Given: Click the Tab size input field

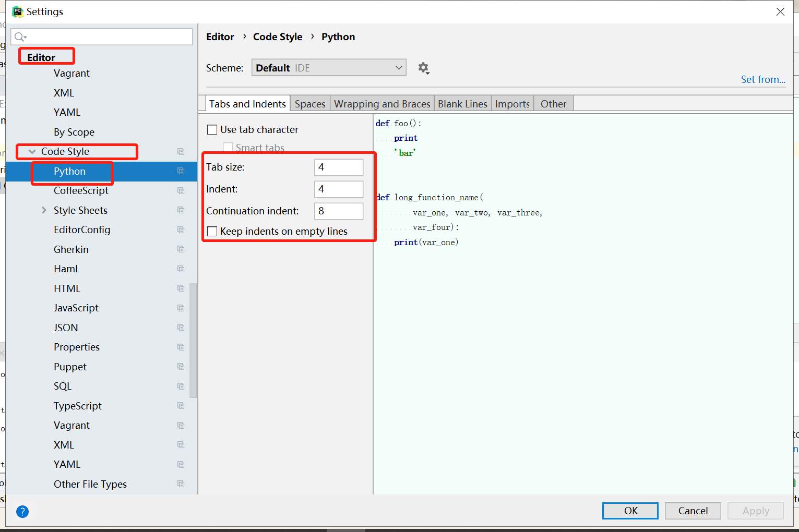Looking at the screenshot, I should [339, 167].
